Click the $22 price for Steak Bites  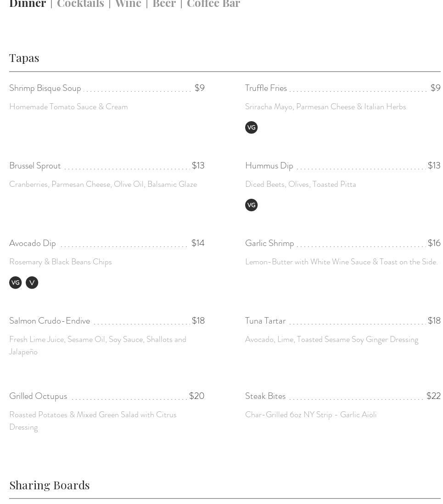pos(433,396)
